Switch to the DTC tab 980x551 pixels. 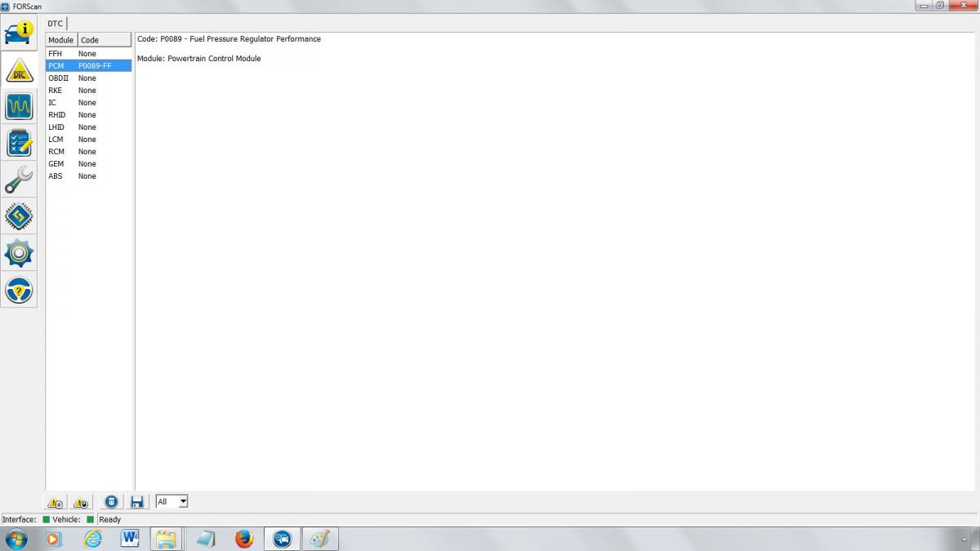point(56,24)
